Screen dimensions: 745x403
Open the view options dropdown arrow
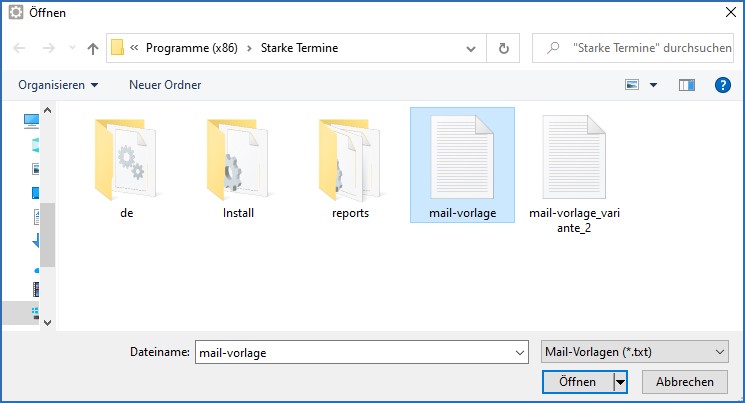(653, 85)
